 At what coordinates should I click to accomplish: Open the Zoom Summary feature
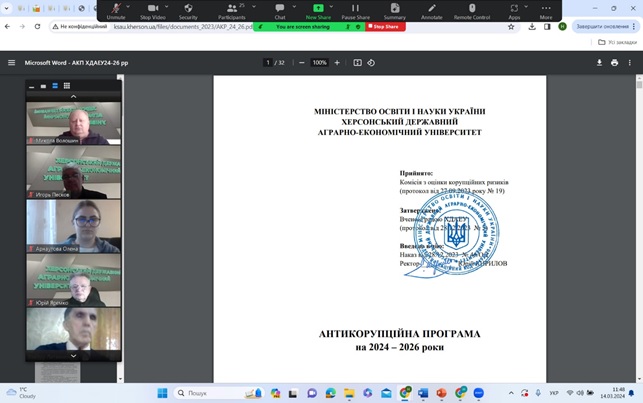[394, 11]
